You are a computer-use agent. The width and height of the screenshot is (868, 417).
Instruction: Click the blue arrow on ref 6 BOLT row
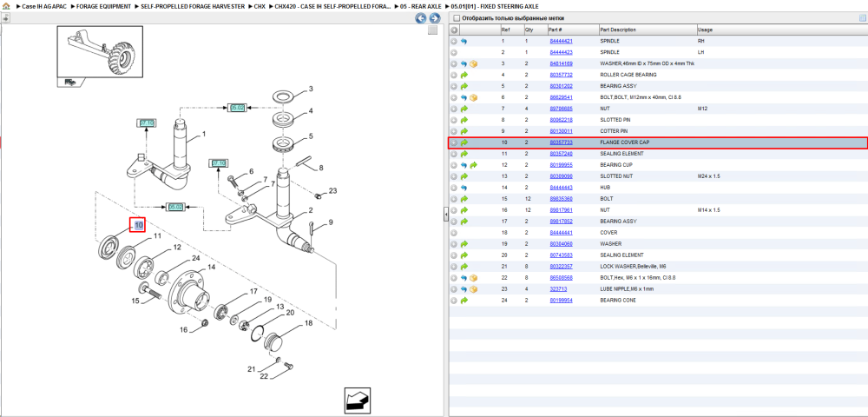pos(464,97)
